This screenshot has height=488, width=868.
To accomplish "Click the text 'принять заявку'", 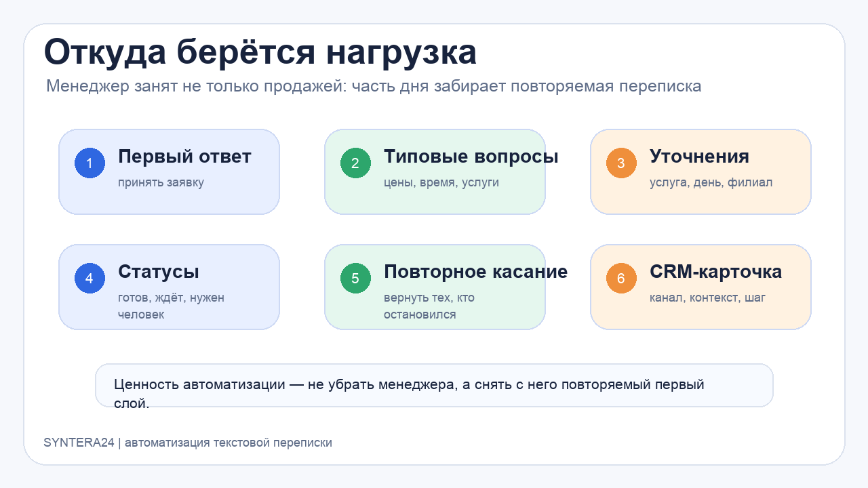I will tap(161, 182).
